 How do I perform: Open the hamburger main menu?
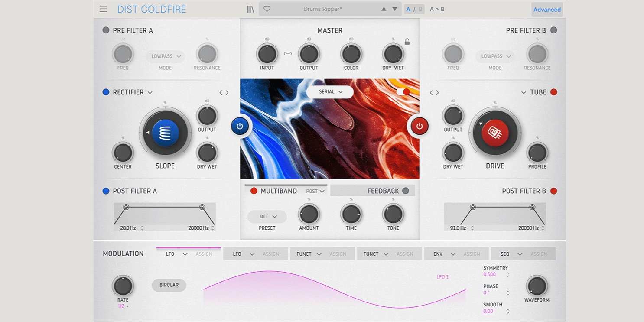(x=103, y=9)
